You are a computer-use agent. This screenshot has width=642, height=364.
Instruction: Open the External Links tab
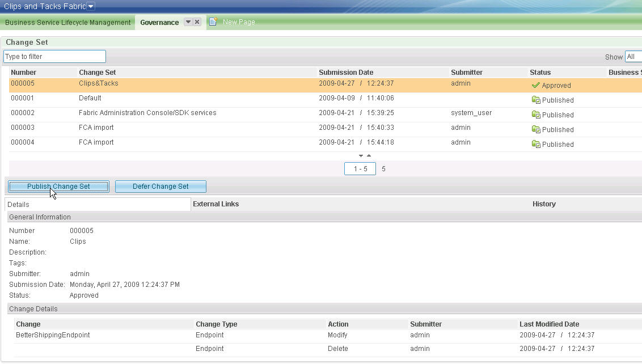(216, 204)
